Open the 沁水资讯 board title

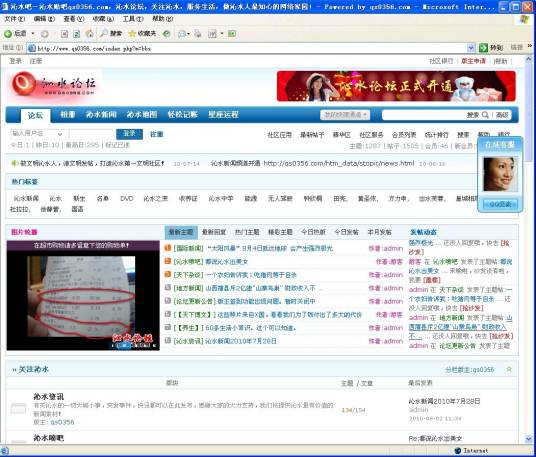click(x=49, y=396)
